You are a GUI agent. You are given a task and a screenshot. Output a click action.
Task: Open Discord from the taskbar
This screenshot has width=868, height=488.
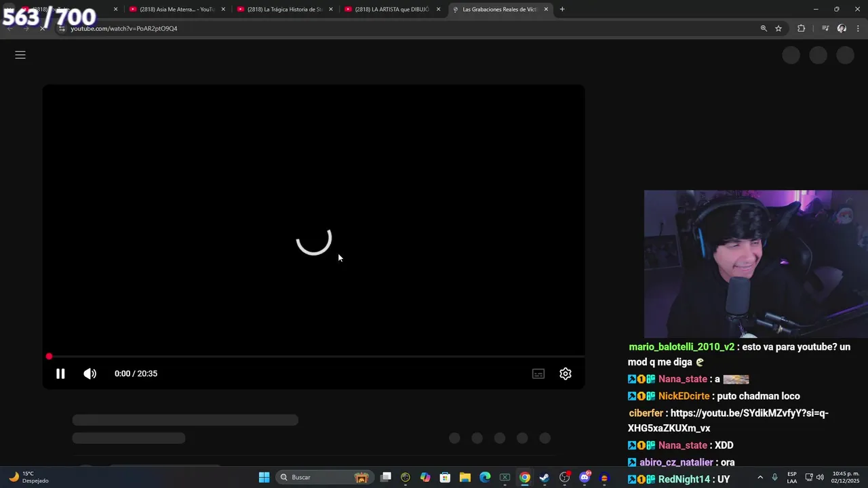click(x=585, y=477)
